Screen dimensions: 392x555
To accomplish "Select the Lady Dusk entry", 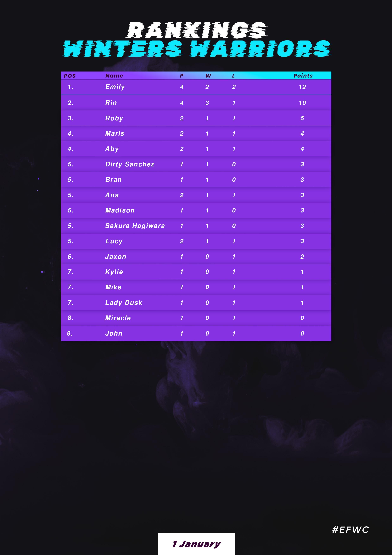I will click(124, 303).
